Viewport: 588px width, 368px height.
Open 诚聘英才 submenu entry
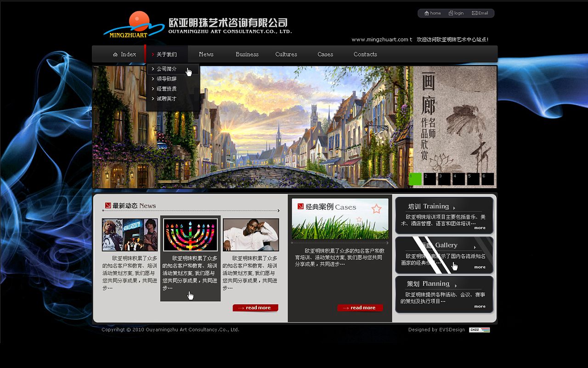click(166, 99)
